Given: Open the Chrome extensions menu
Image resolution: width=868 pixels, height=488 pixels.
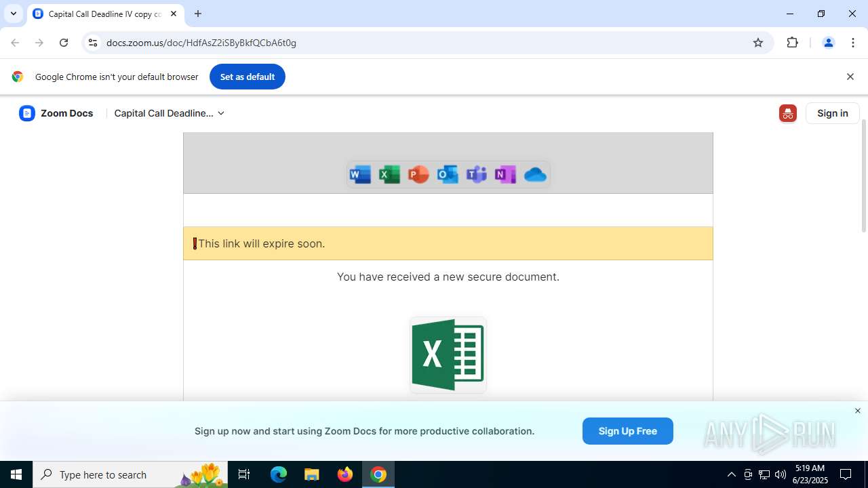Looking at the screenshot, I should click(793, 43).
